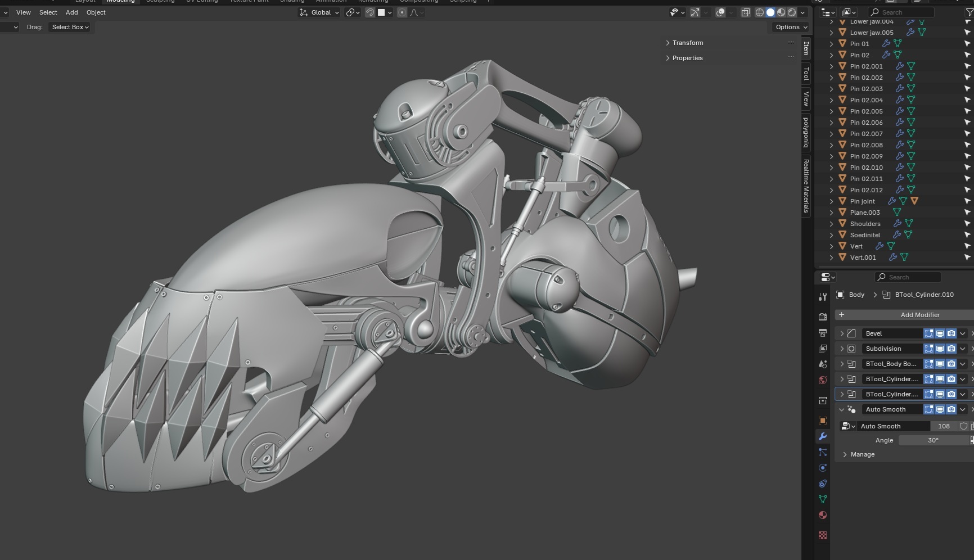
Task: Toggle snapping magnet in header
Action: 370,12
